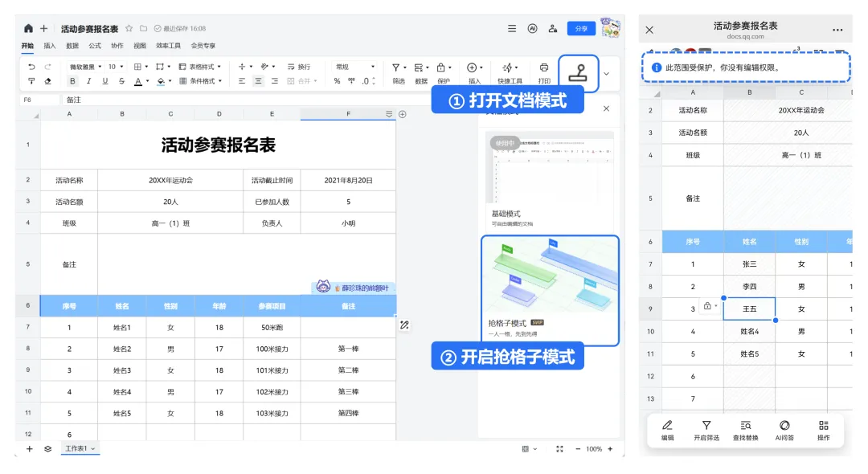Expand the toolbar chevron at far right
The height and width of the screenshot is (474, 868).
606,74
